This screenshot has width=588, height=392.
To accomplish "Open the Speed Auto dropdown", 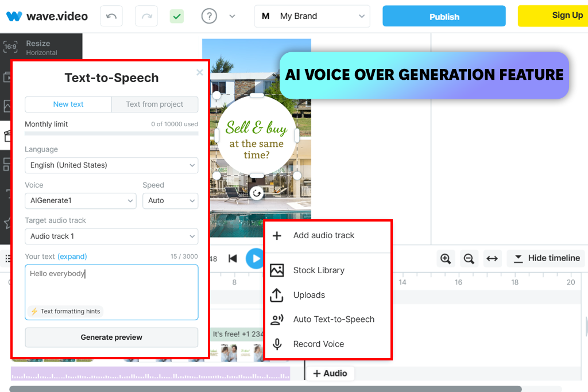I will (x=170, y=200).
